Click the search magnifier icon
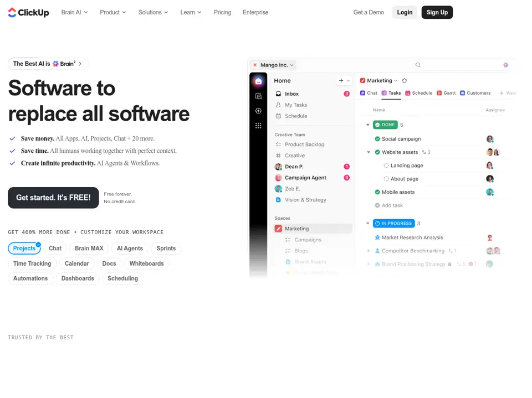The image size is (532, 398). click(x=418, y=65)
